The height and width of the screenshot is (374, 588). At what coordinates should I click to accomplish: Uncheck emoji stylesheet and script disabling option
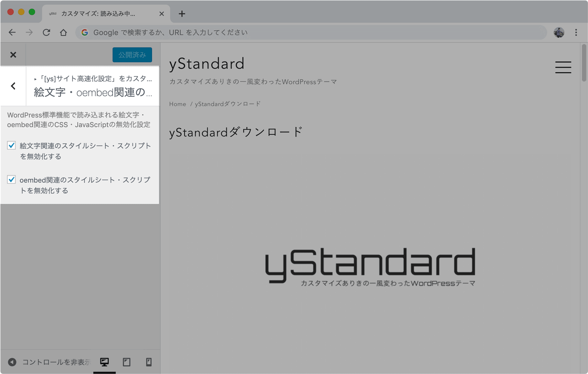[x=11, y=145]
